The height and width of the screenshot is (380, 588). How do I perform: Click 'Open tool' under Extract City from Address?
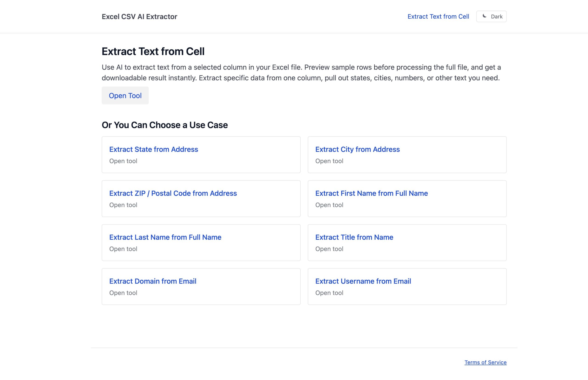(x=329, y=161)
